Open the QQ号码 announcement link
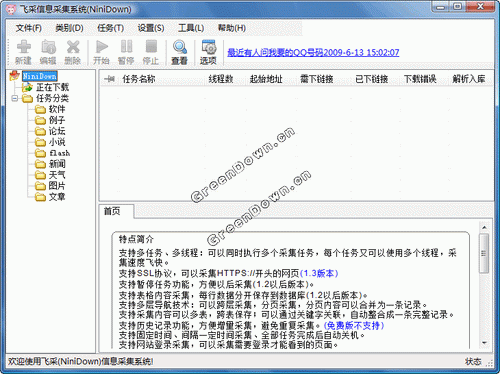Viewport: 500px width, 374px height. [313, 53]
